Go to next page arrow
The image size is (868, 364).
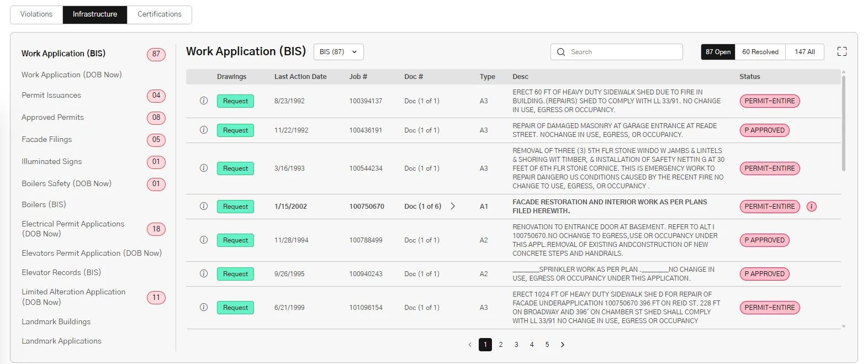pyautogui.click(x=563, y=345)
